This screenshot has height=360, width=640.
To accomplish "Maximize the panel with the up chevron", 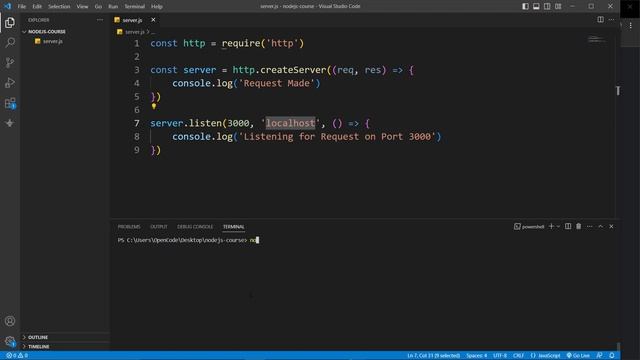I will point(600,226).
